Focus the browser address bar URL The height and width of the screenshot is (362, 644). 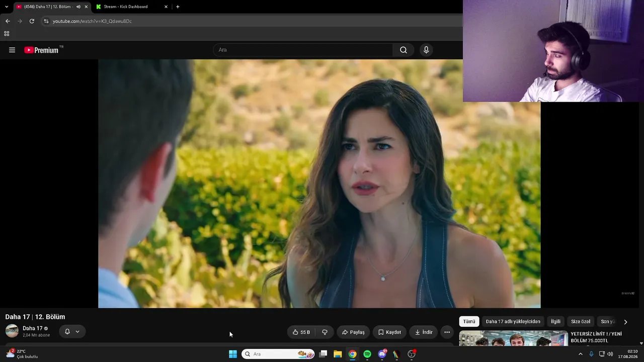(x=92, y=21)
